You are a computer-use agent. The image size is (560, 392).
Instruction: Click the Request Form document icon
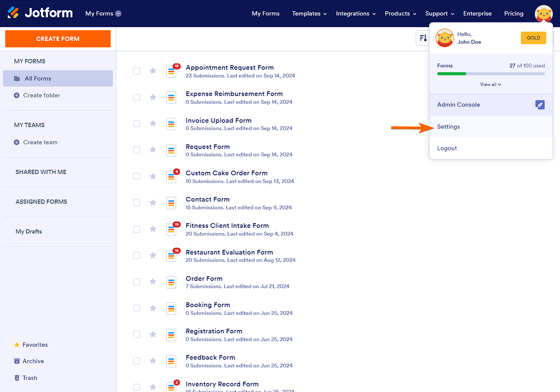coord(171,150)
